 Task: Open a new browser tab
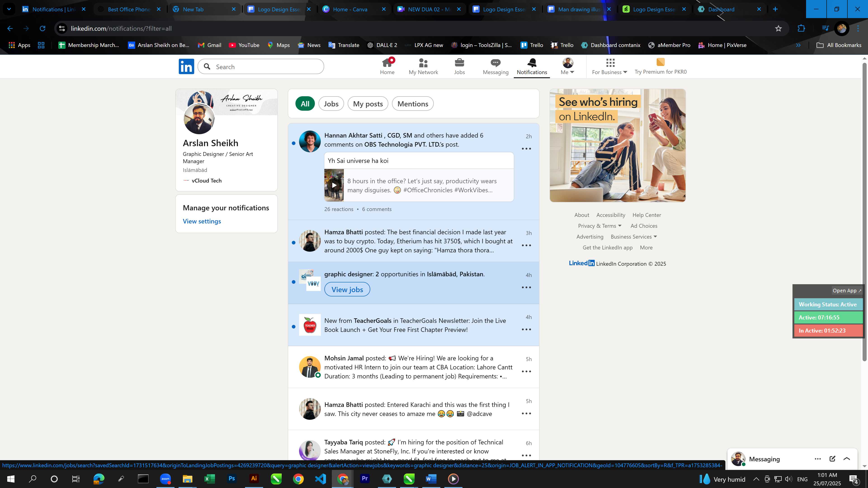pos(775,9)
